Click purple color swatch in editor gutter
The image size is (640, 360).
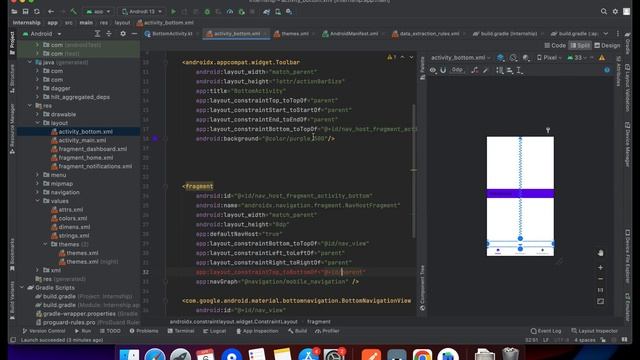point(155,139)
